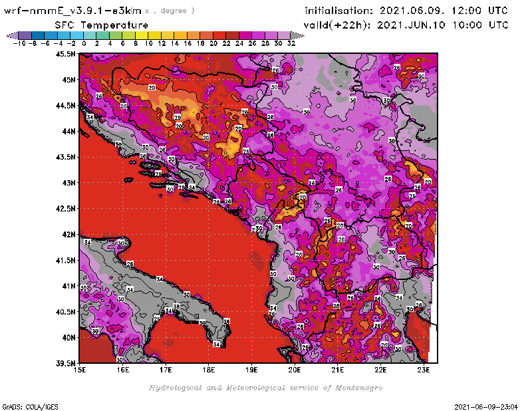Select the lilac 30 to 32 legend swatch

tap(285, 35)
